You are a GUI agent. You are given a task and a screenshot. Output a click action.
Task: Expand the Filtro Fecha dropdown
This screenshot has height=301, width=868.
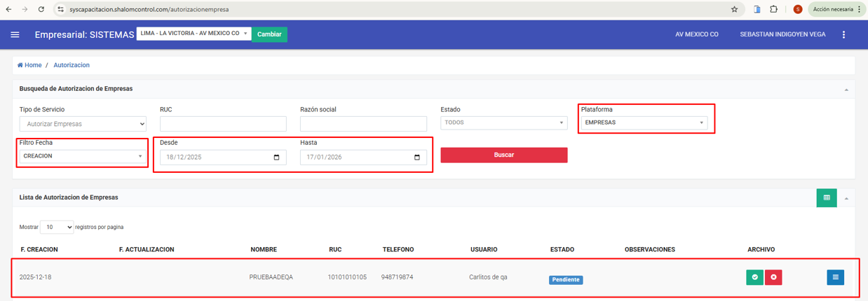[83, 156]
